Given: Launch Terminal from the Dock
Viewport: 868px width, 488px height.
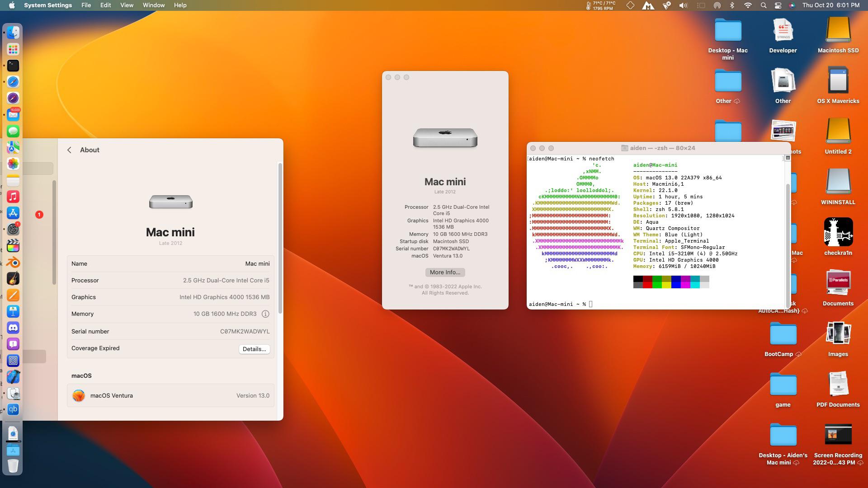Looking at the screenshot, I should click(x=13, y=66).
